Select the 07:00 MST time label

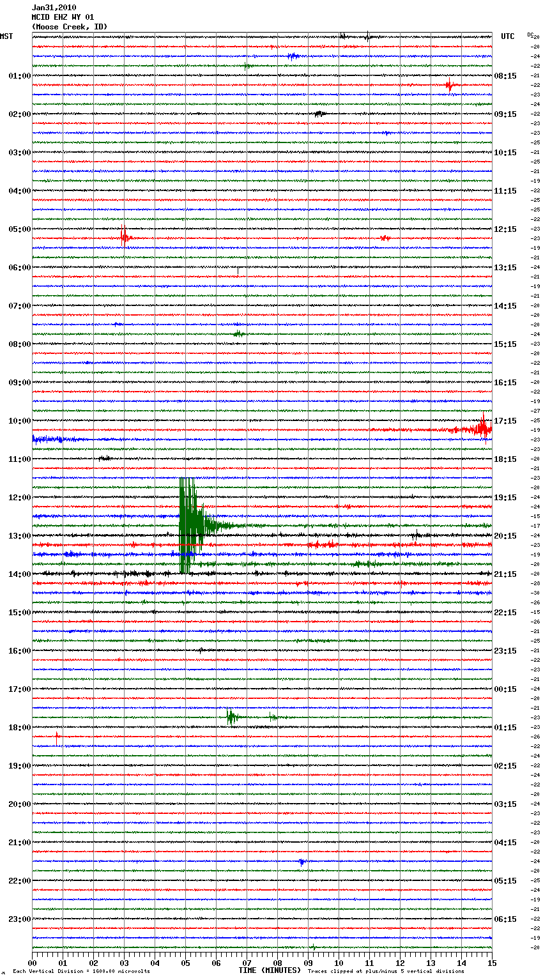[x=20, y=306]
